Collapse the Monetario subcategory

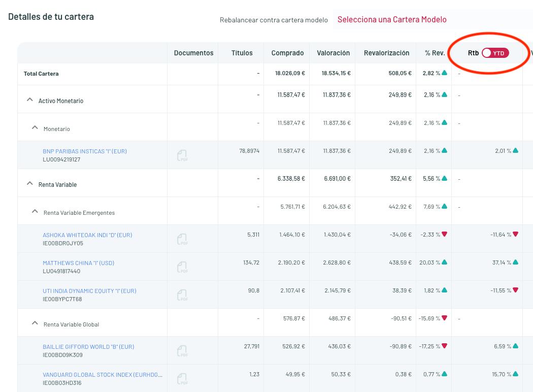coord(35,128)
